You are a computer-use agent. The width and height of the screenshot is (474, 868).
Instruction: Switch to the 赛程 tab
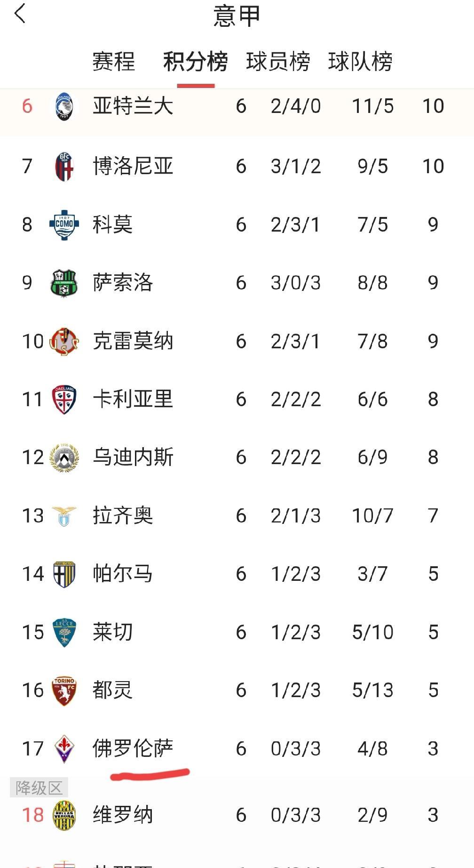pos(113,62)
